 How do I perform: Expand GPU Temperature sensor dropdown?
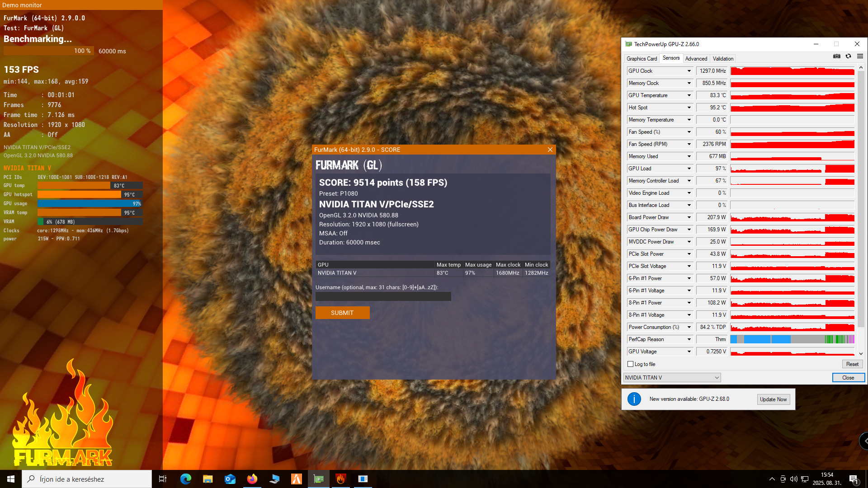(x=689, y=95)
